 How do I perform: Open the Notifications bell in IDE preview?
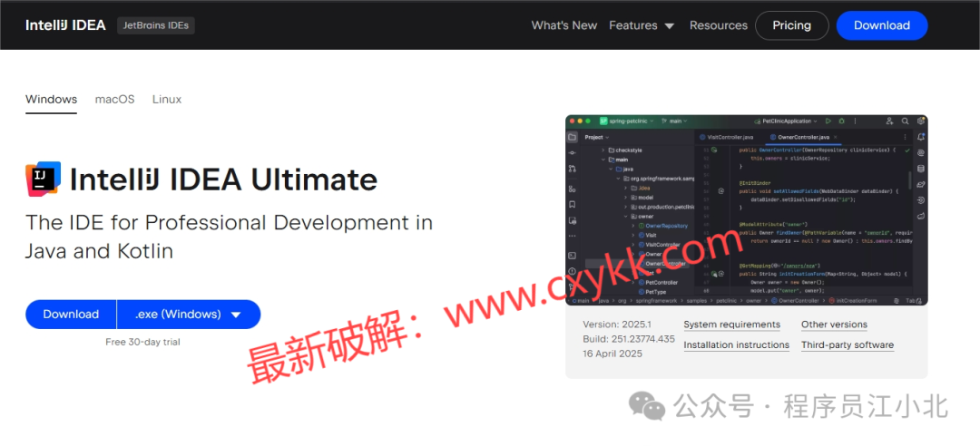click(x=921, y=138)
